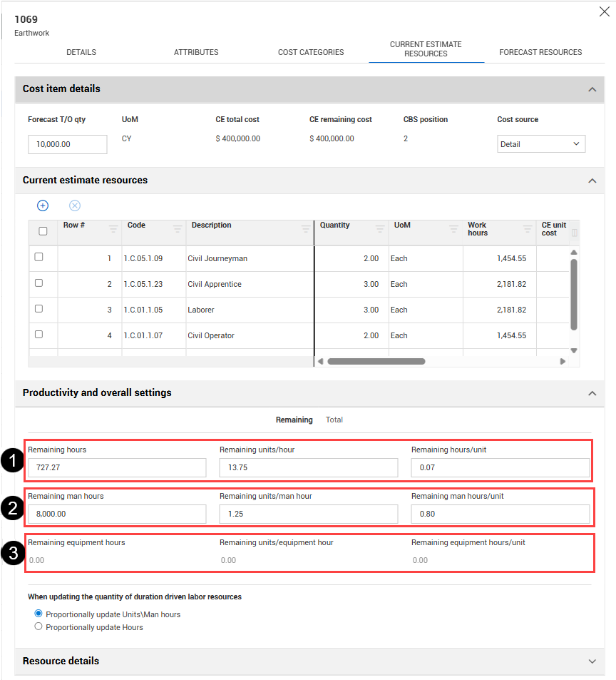
Task: Open the column chooser icon beside CE unit cost
Action: (x=575, y=233)
